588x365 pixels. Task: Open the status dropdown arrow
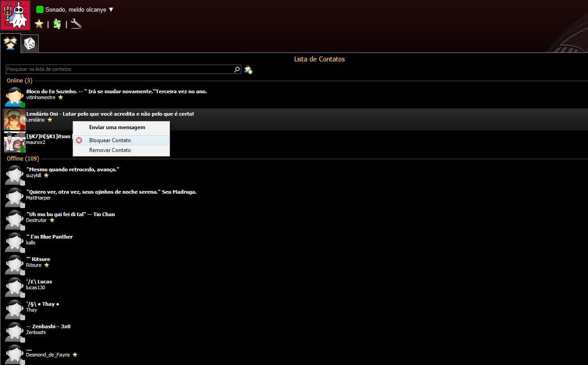[111, 9]
